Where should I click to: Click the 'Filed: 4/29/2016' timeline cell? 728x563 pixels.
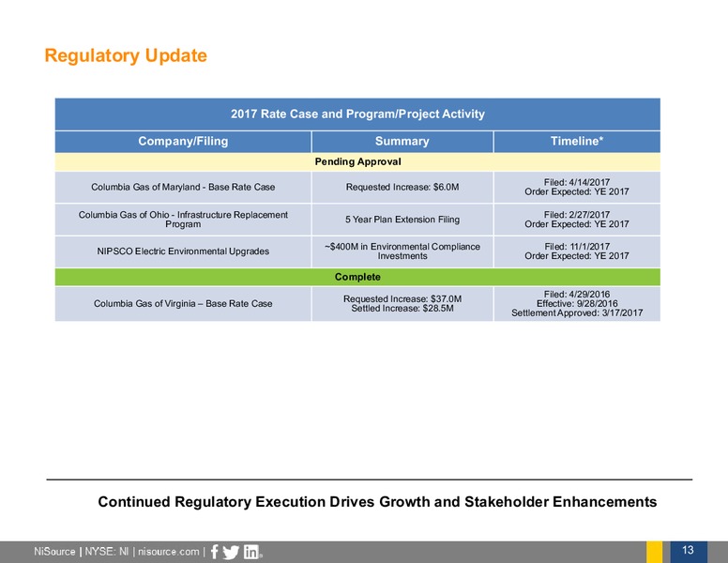(x=577, y=304)
